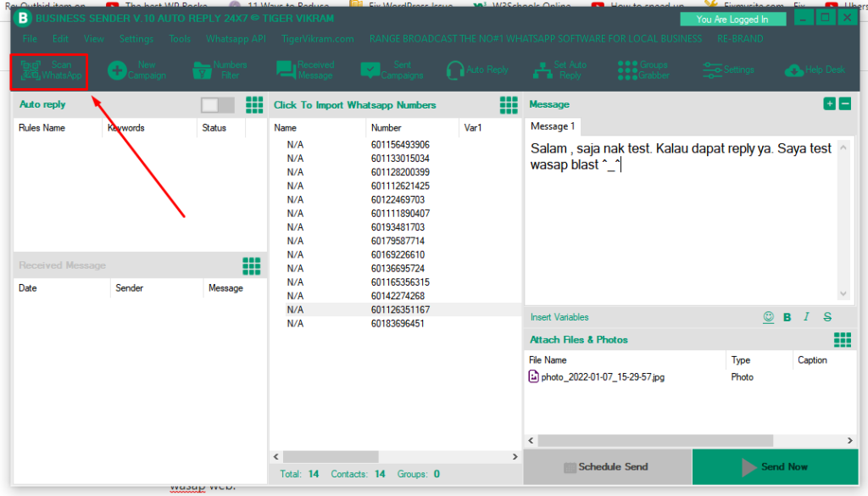The height and width of the screenshot is (496, 868).
Task: Click the attachments list horizontal scrollbar
Action: pyautogui.click(x=655, y=441)
